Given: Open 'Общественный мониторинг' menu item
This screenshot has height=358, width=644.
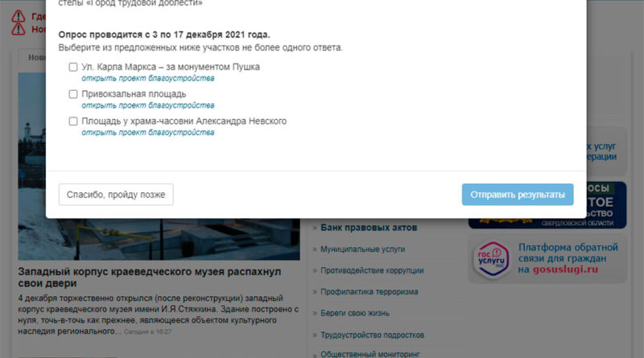Looking at the screenshot, I should coord(370,354).
